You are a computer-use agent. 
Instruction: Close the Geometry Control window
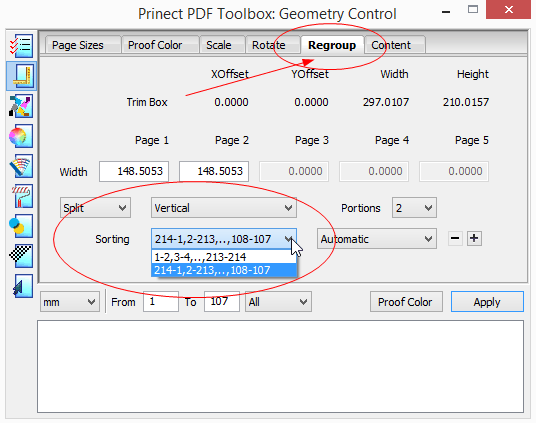pos(509,10)
